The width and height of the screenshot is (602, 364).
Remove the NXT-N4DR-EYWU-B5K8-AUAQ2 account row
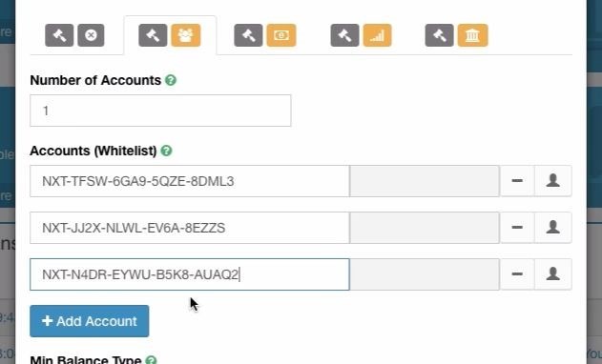click(517, 274)
